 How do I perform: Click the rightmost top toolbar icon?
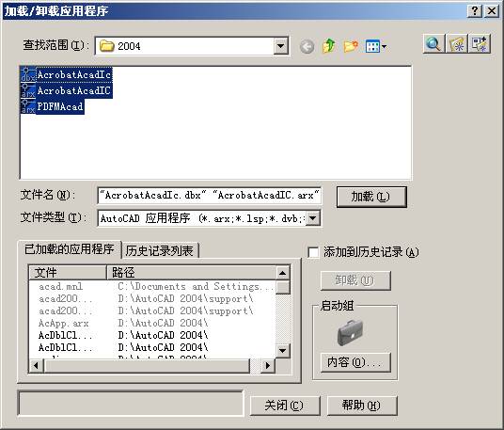click(480, 43)
